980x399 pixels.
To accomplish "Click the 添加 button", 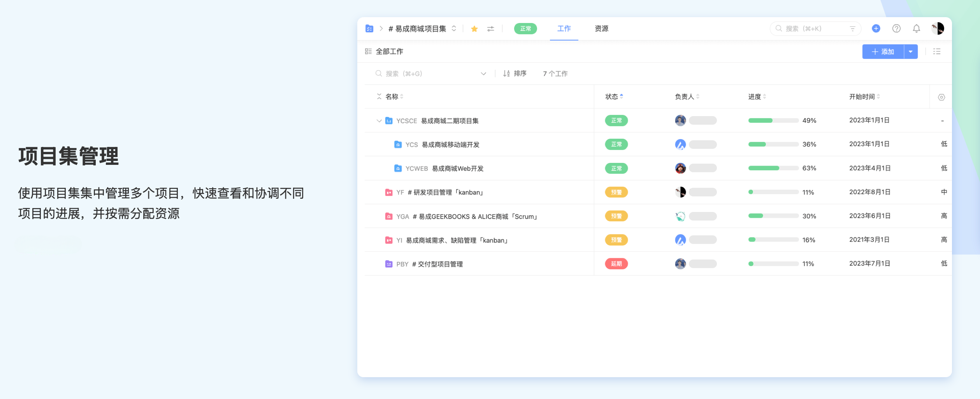I will click(x=883, y=51).
